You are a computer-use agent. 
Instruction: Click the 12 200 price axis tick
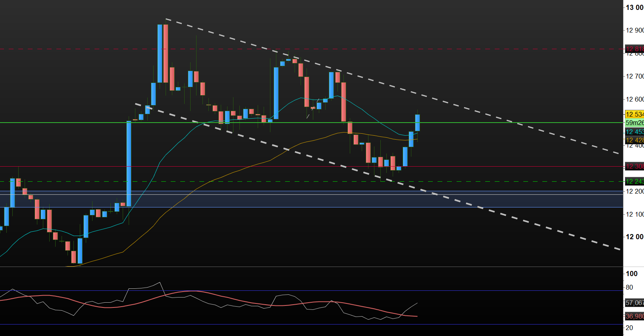(635, 191)
